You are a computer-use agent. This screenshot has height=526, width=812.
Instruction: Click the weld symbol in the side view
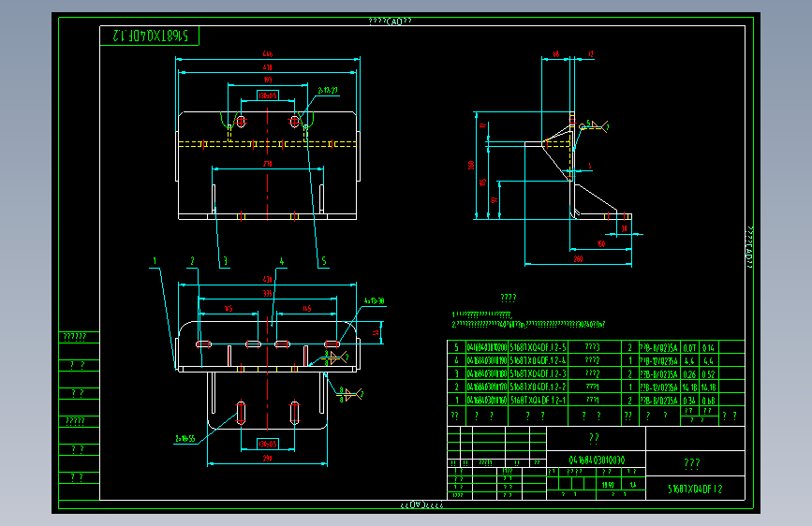tap(595, 125)
